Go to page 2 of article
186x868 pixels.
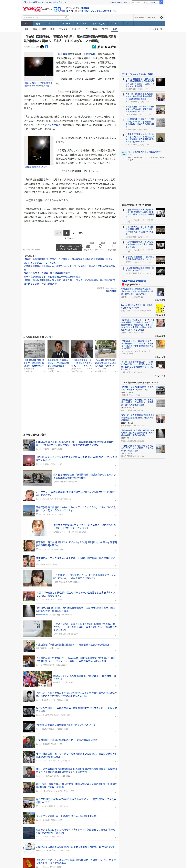(x=74, y=233)
